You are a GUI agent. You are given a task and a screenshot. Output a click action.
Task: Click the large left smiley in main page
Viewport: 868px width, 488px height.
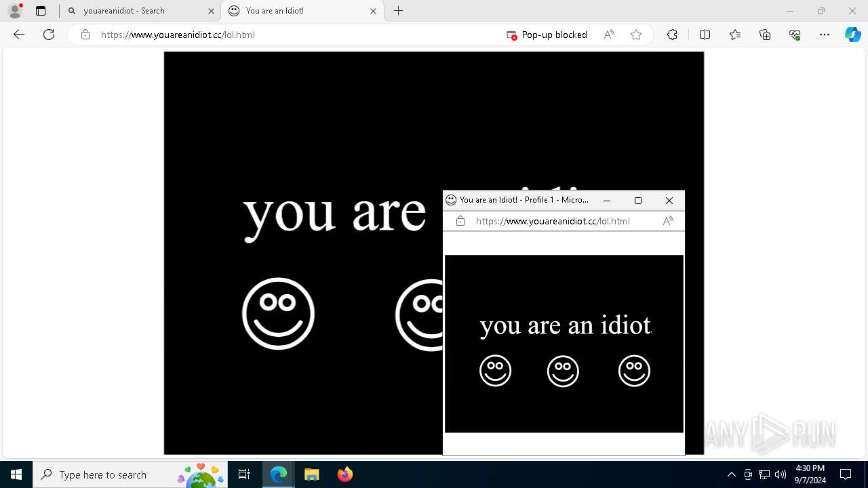[278, 314]
